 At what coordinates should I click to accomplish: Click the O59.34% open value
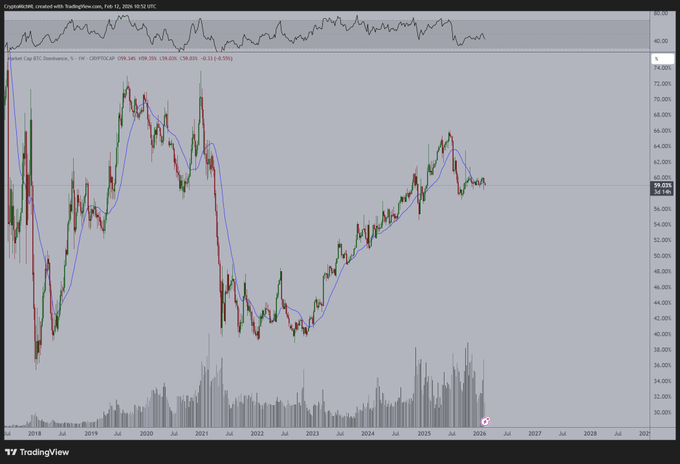127,58
